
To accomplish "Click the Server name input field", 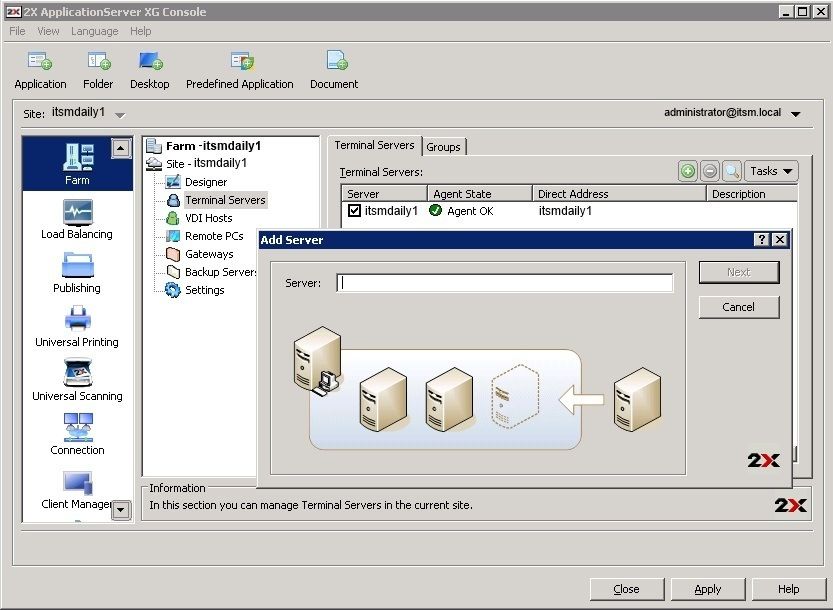I will [505, 283].
